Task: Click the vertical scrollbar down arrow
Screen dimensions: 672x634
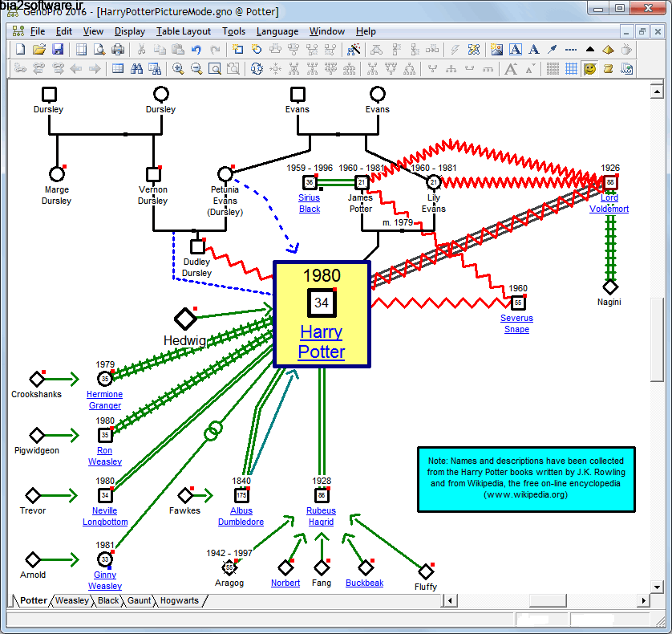Action: pos(656,587)
